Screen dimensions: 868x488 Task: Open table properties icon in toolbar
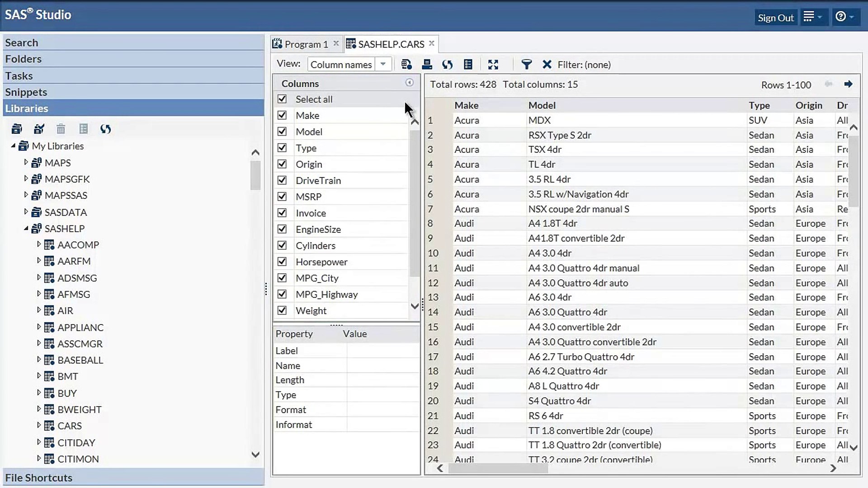click(x=468, y=65)
